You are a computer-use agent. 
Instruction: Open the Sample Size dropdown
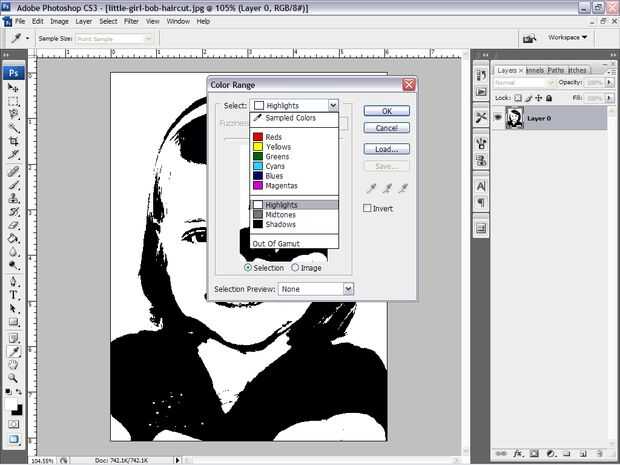(148, 39)
